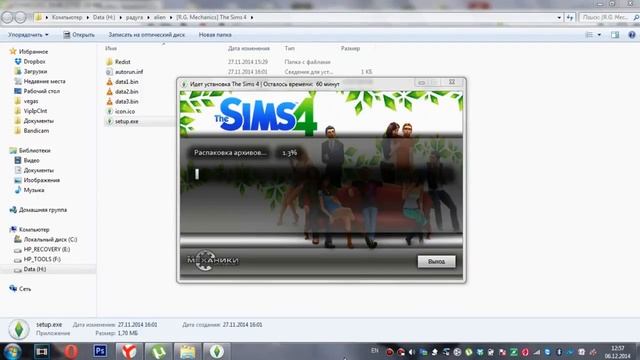Sort files by Дата изменения column

pos(249,48)
